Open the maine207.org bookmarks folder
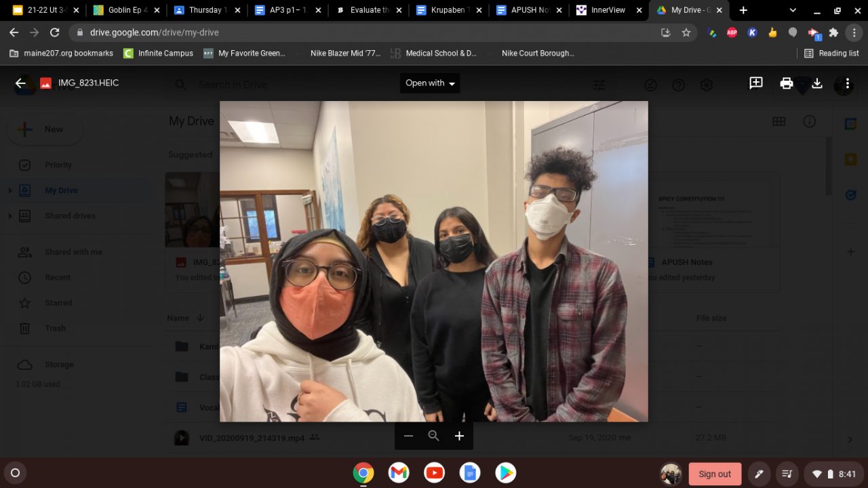868x488 pixels. tap(60, 53)
